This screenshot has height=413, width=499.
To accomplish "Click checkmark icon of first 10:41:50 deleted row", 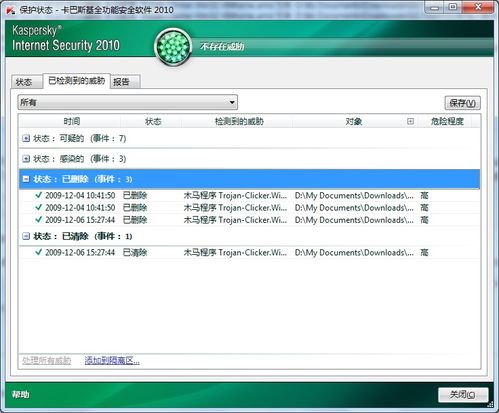I will pos(39,195).
